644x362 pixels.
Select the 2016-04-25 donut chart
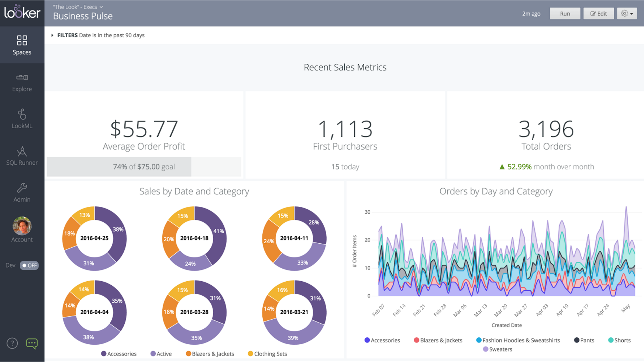(x=94, y=238)
